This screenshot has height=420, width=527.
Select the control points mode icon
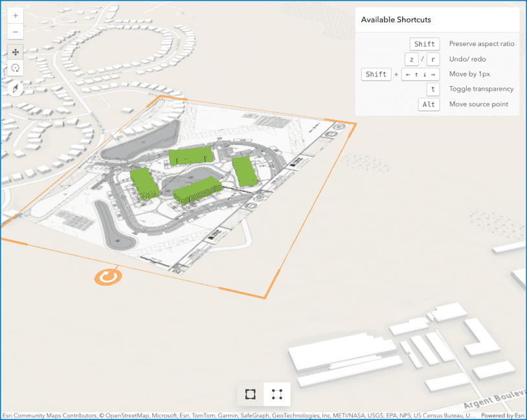[277, 394]
